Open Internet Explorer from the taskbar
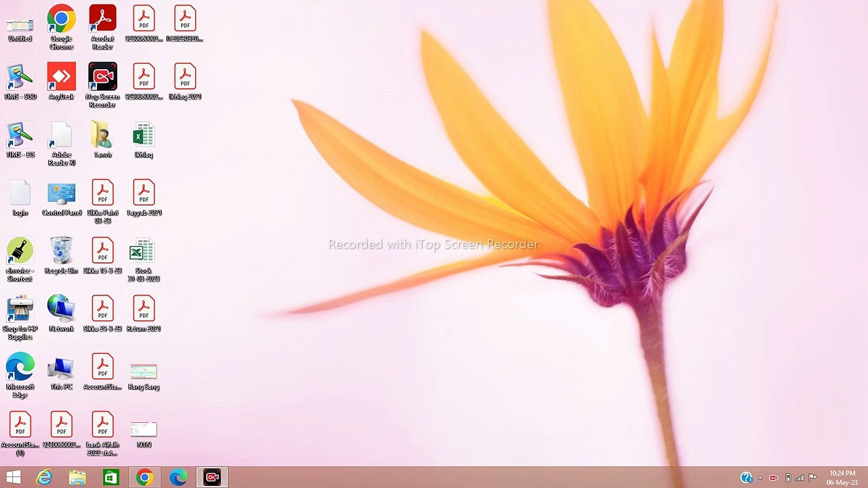This screenshot has height=488, width=868. point(44,478)
